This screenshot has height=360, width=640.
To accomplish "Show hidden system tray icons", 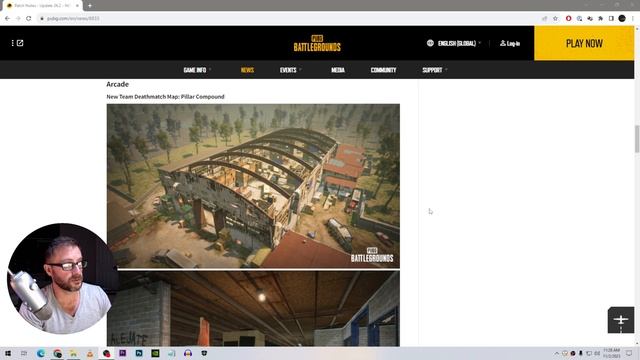I will (556, 353).
